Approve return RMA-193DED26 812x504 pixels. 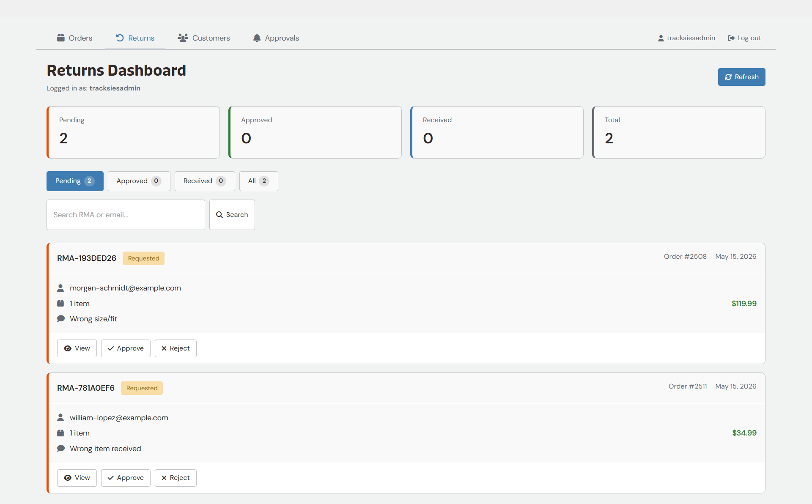tap(126, 348)
